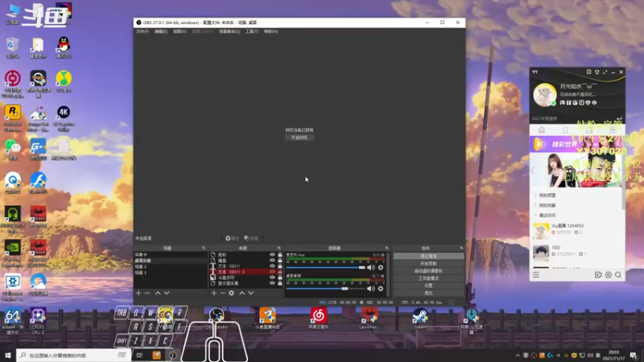This screenshot has height=362, width=644.
Task: Add a new scene with the plus icon
Action: (x=138, y=293)
